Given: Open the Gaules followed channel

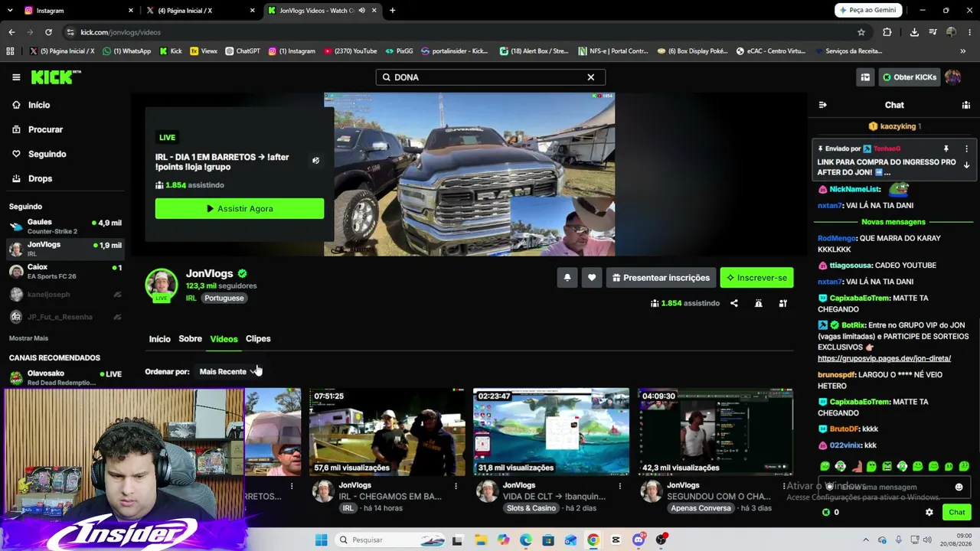Looking at the screenshot, I should coord(65,227).
